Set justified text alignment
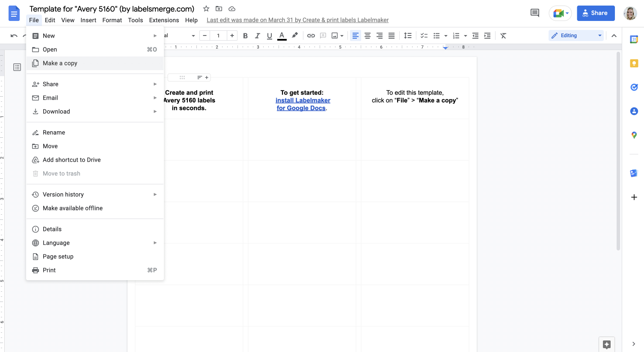Image resolution: width=644 pixels, height=352 pixels. pyautogui.click(x=391, y=36)
